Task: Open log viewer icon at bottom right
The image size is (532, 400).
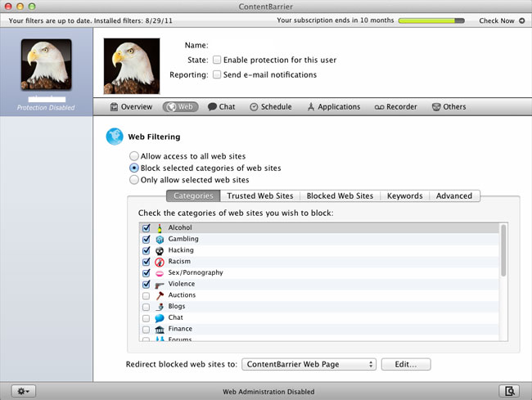Action: [509, 391]
